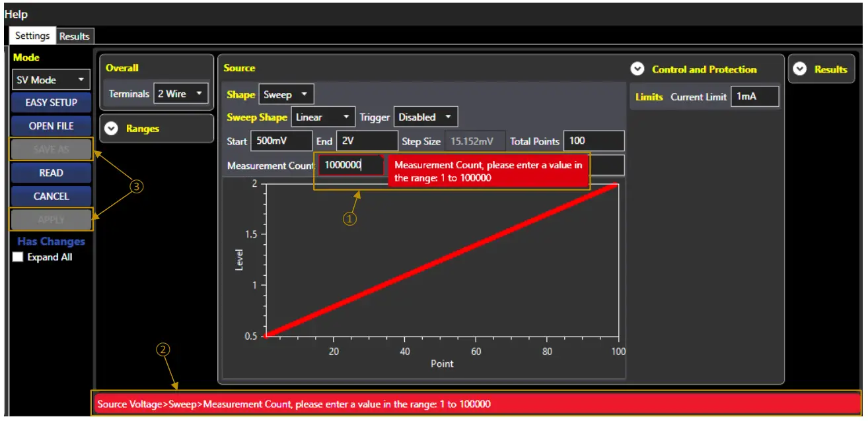Click the Limits label

point(649,96)
